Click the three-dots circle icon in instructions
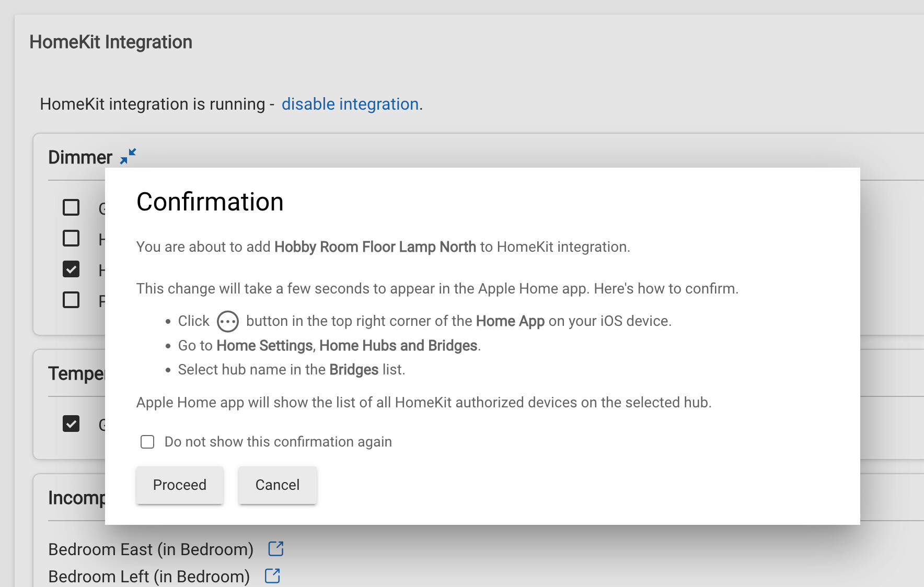The image size is (924, 587). coord(228,321)
